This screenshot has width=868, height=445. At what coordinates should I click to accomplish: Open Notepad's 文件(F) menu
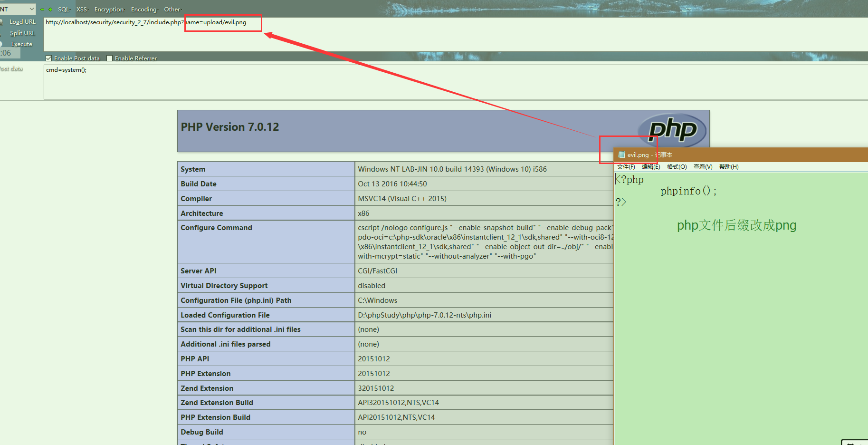[626, 167]
